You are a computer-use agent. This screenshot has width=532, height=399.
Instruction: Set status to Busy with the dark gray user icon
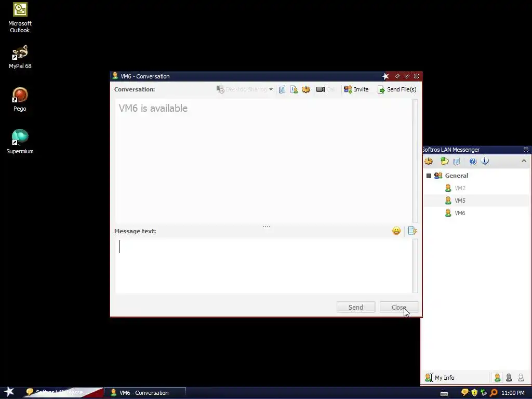click(x=509, y=377)
